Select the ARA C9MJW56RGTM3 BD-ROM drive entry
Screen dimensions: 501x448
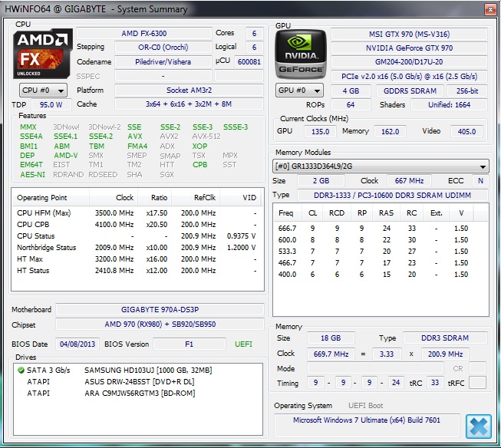138,393
